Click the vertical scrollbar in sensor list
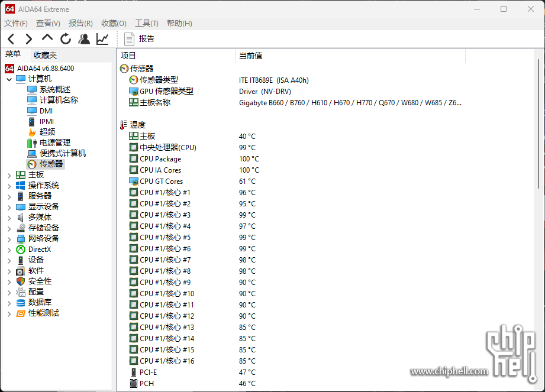This screenshot has width=545, height=392. (538, 124)
